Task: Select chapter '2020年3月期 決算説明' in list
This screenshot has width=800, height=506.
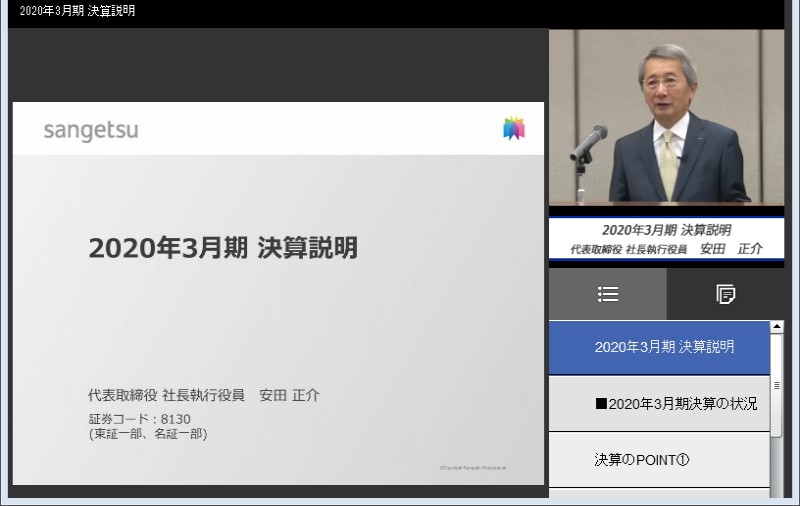Action: pos(659,347)
